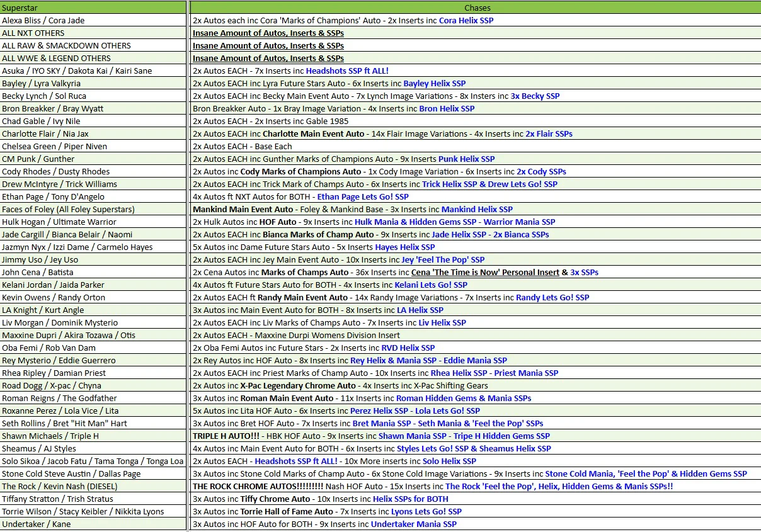Select the Shawn Michaels / Triple H cell
761x532 pixels.
(93, 436)
